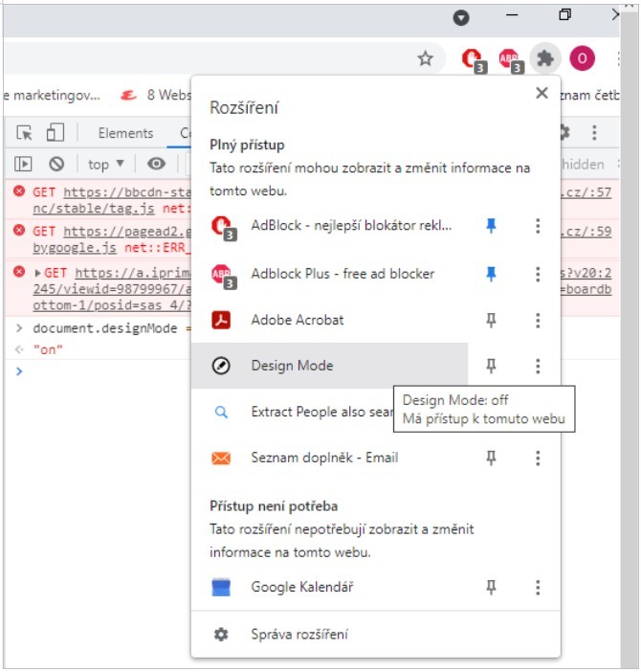Open more options for Google Kalendář
The image size is (641, 672).
click(x=538, y=587)
